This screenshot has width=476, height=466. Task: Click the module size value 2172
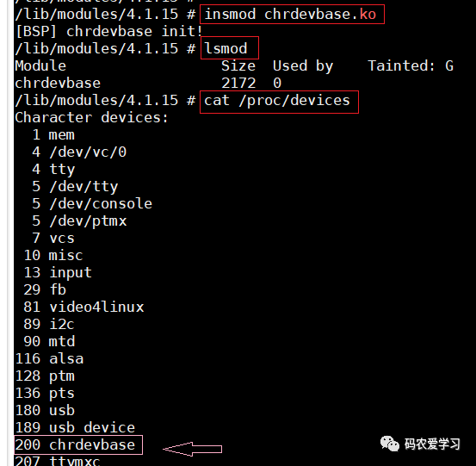point(238,83)
